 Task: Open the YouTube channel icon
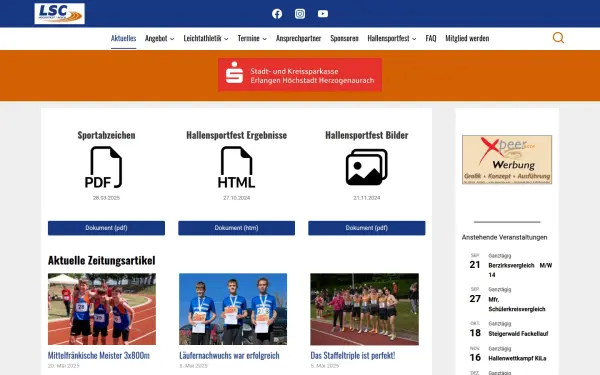(323, 14)
